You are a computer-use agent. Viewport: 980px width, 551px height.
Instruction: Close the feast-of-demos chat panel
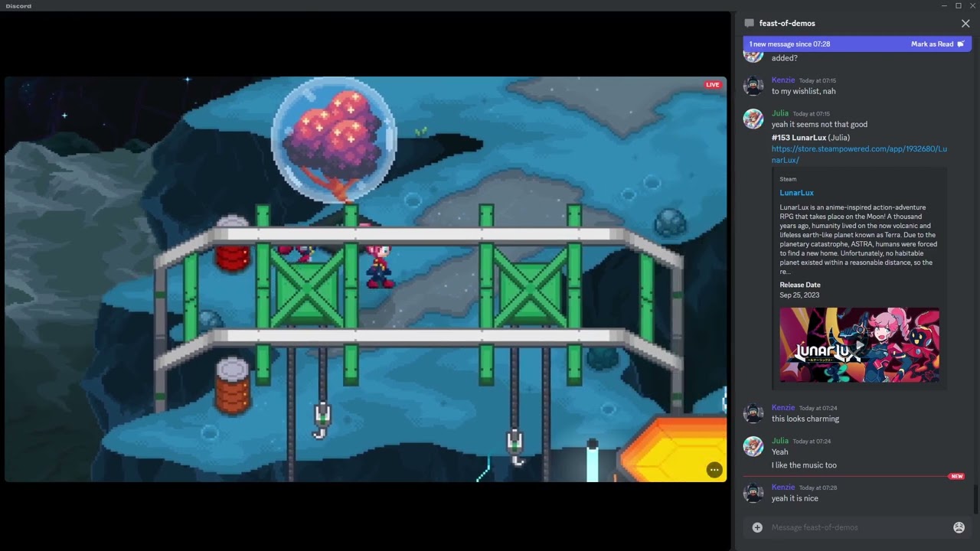coord(965,24)
